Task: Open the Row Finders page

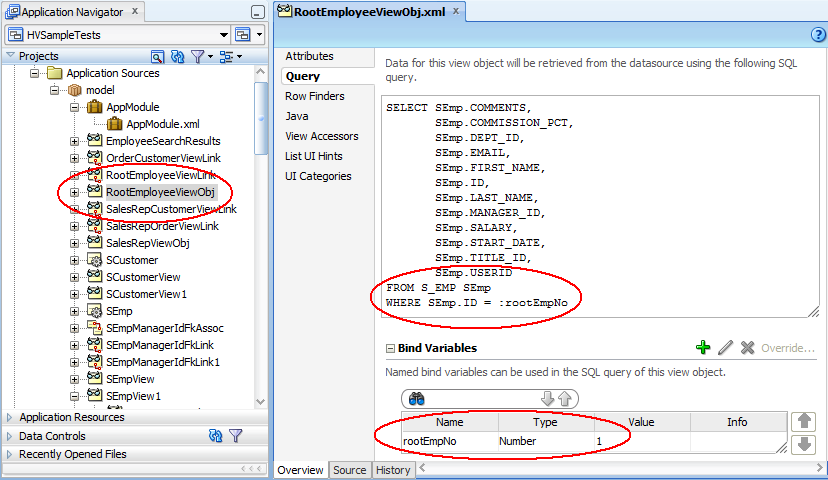Action: click(x=315, y=96)
